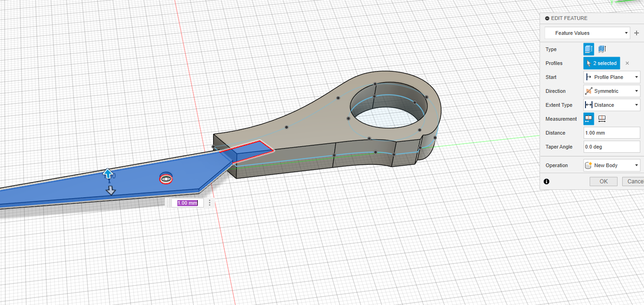Click the Profiles label text
This screenshot has width=644, height=305.
554,63
